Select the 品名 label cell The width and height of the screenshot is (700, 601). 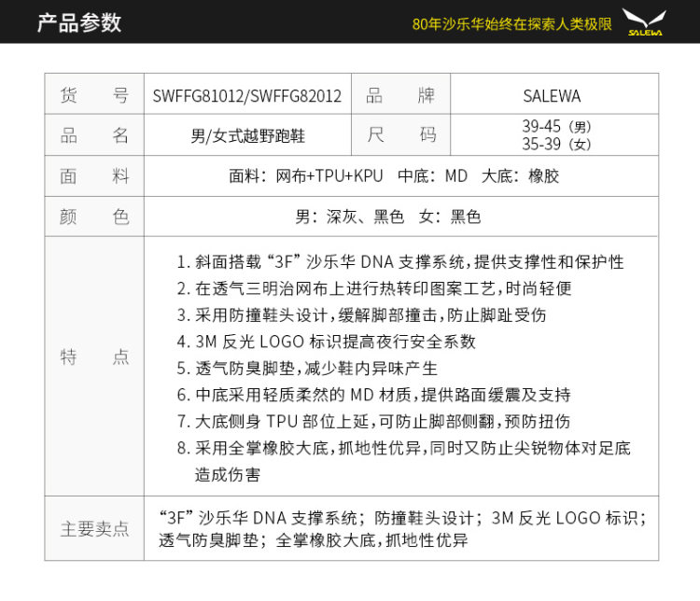(x=94, y=134)
